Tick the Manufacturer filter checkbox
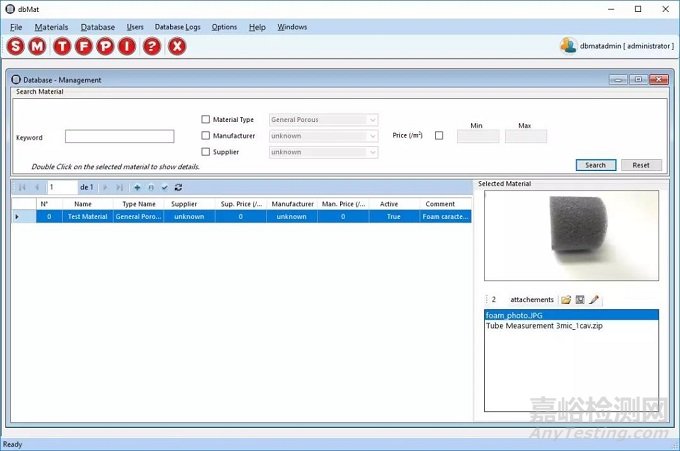Image resolution: width=680 pixels, height=451 pixels. [206, 136]
